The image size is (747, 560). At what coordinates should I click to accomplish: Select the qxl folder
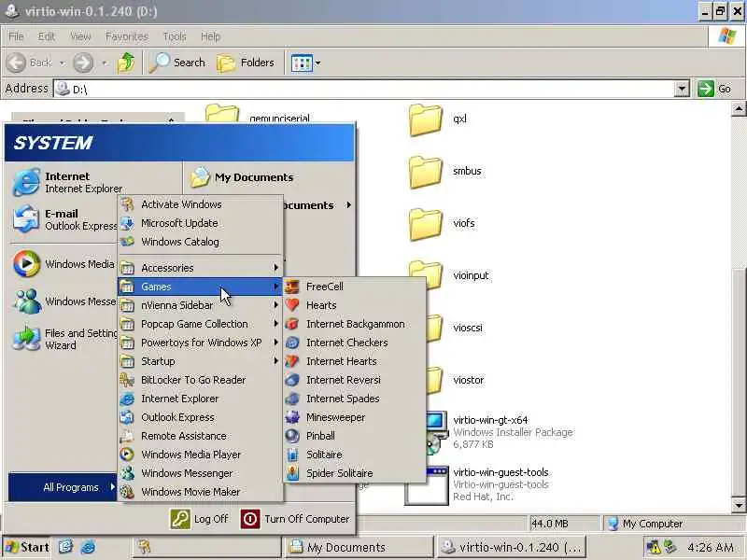(x=438, y=119)
